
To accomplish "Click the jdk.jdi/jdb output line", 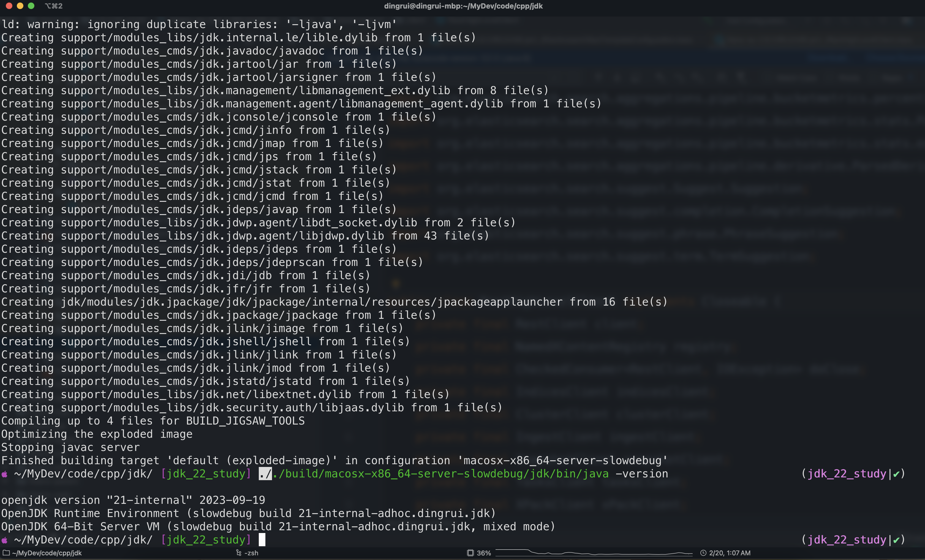I will pos(186,276).
